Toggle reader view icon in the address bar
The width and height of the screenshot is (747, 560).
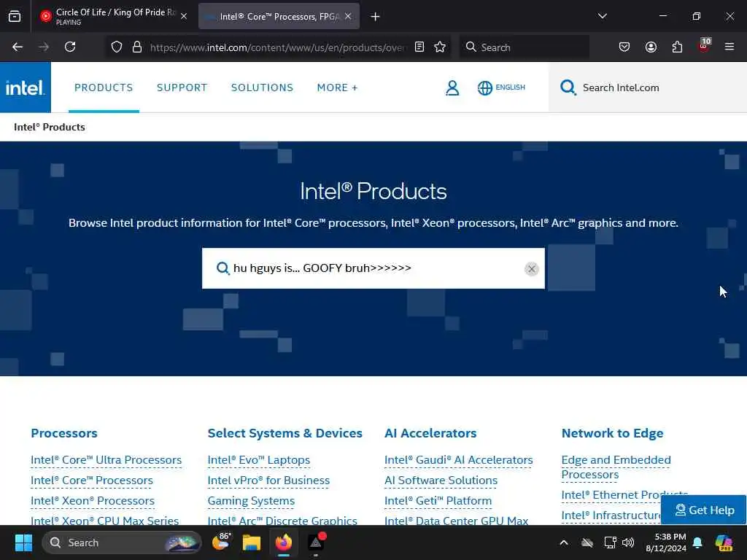pos(419,47)
